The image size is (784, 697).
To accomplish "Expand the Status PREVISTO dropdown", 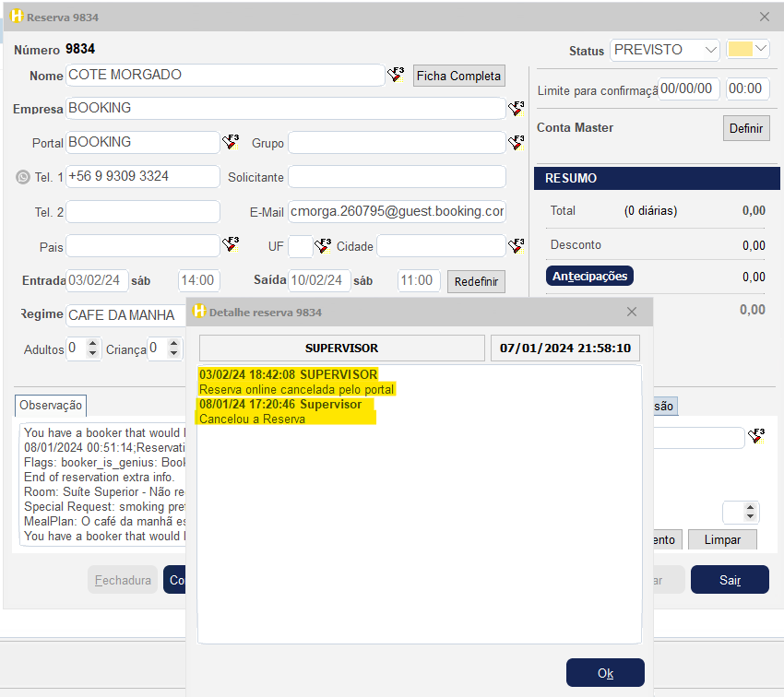I will (x=709, y=50).
